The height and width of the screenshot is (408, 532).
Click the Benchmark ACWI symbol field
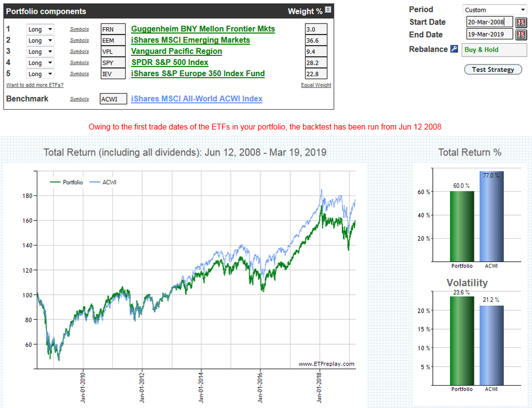[x=113, y=99]
